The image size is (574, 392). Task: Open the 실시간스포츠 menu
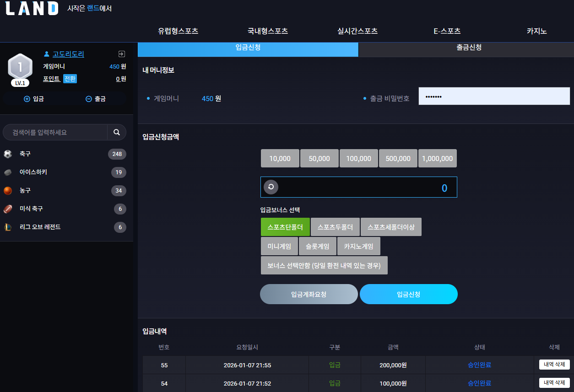tap(357, 31)
